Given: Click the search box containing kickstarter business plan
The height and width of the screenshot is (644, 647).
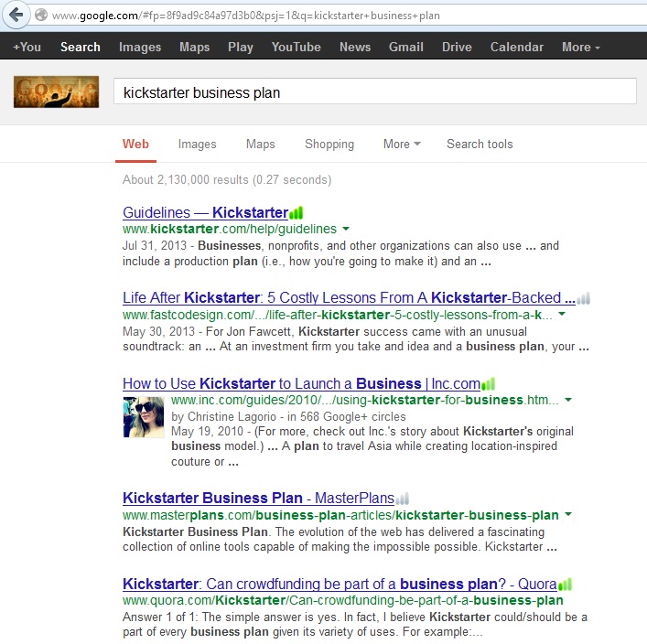Looking at the screenshot, I should click(x=374, y=92).
